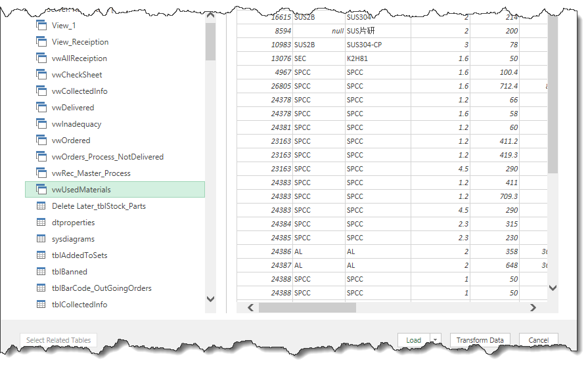Click navigator list scroll down arrow
The width and height of the screenshot is (588, 369).
tap(210, 299)
